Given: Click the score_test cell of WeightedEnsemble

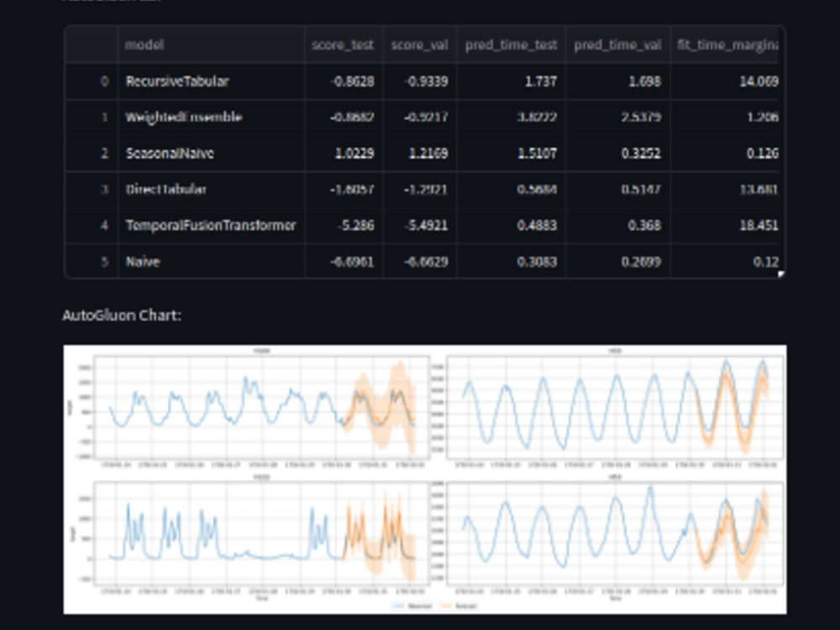Looking at the screenshot, I should click(344, 118).
